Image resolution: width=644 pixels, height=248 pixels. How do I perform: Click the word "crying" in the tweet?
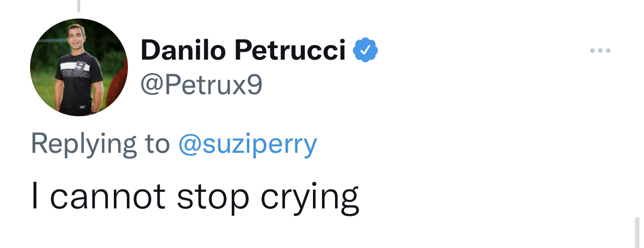pos(309,197)
